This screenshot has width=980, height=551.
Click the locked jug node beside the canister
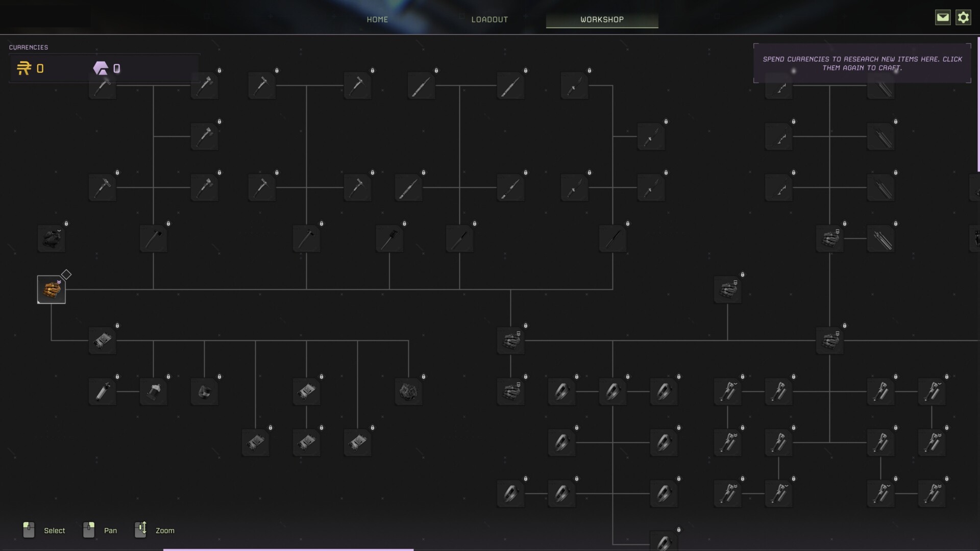tap(154, 392)
